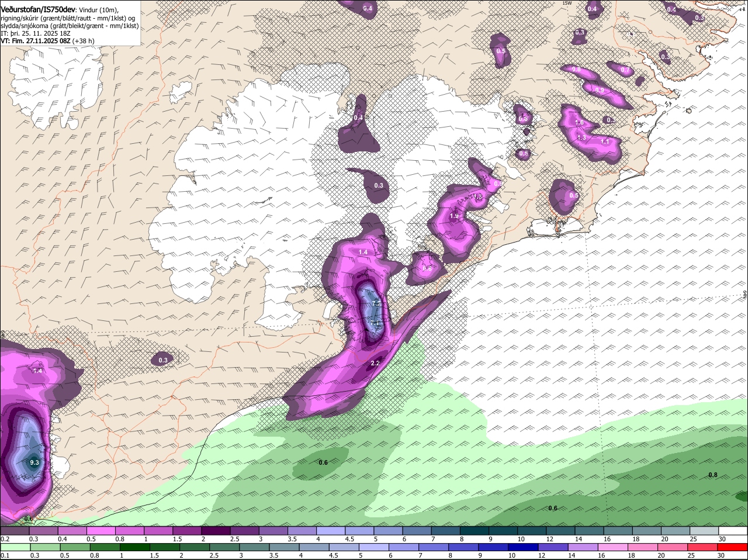Click the 1.6 value label on the map

pos(579,122)
